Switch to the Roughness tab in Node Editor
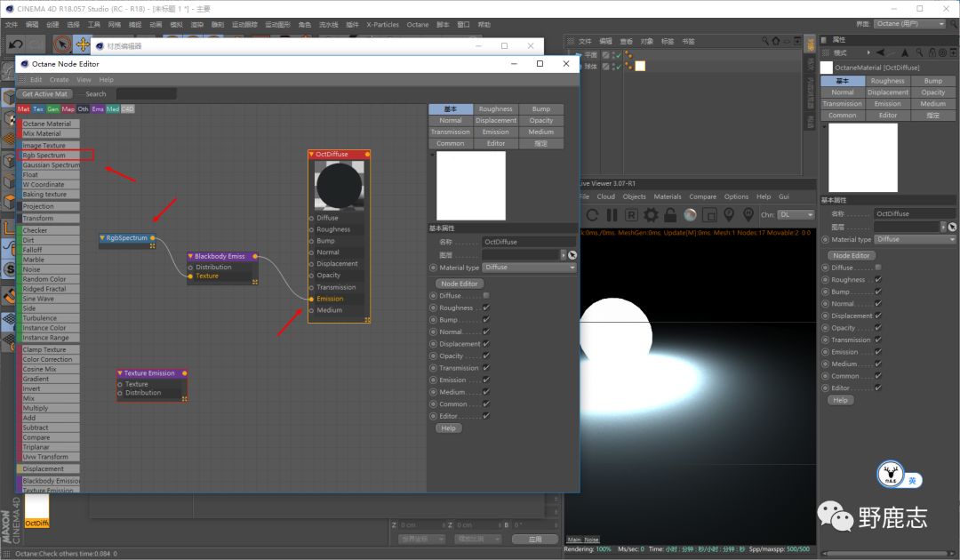The height and width of the screenshot is (560, 960). (495, 109)
